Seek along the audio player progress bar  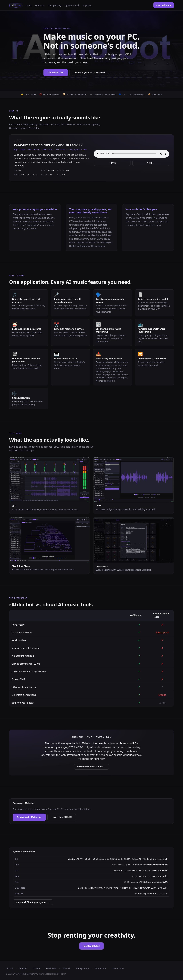(x=134, y=154)
